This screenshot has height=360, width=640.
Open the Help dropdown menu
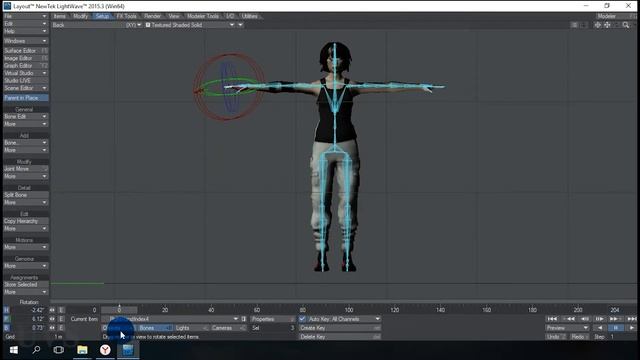[x=26, y=31]
